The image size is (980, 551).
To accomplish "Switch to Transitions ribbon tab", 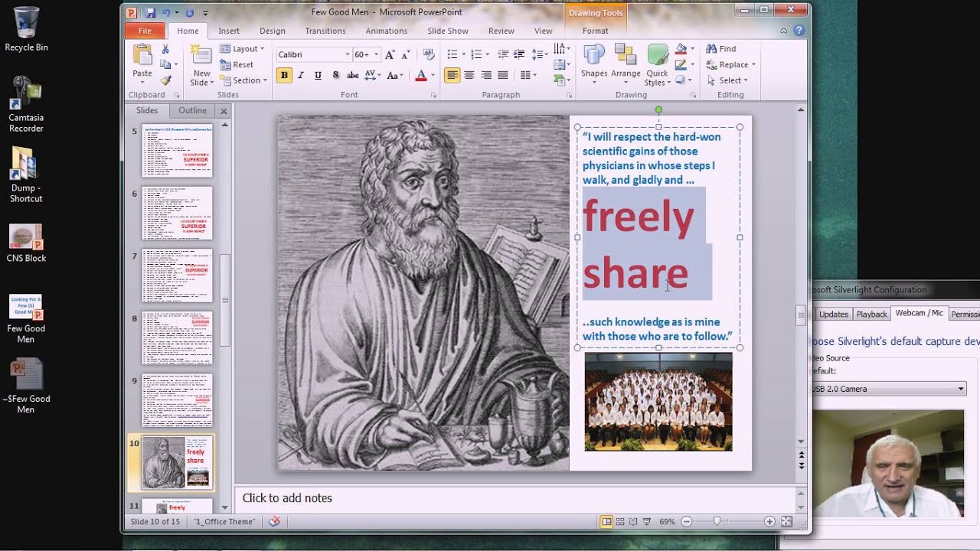I will [x=325, y=31].
